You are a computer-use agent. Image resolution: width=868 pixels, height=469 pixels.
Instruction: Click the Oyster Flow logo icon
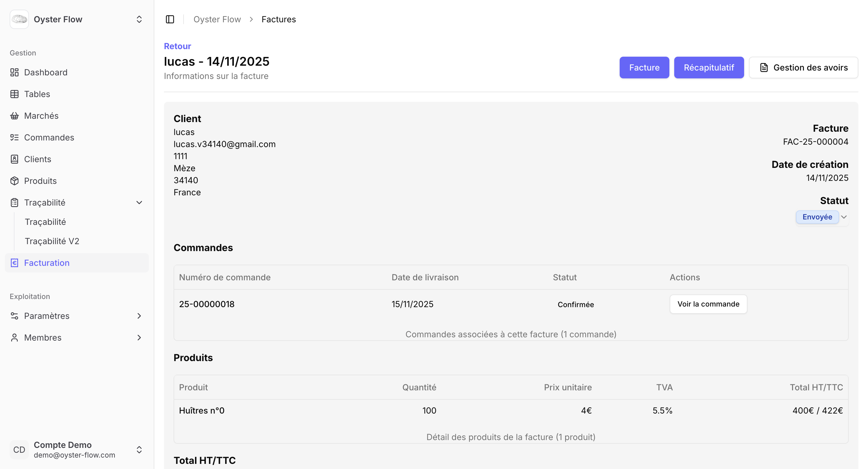19,19
